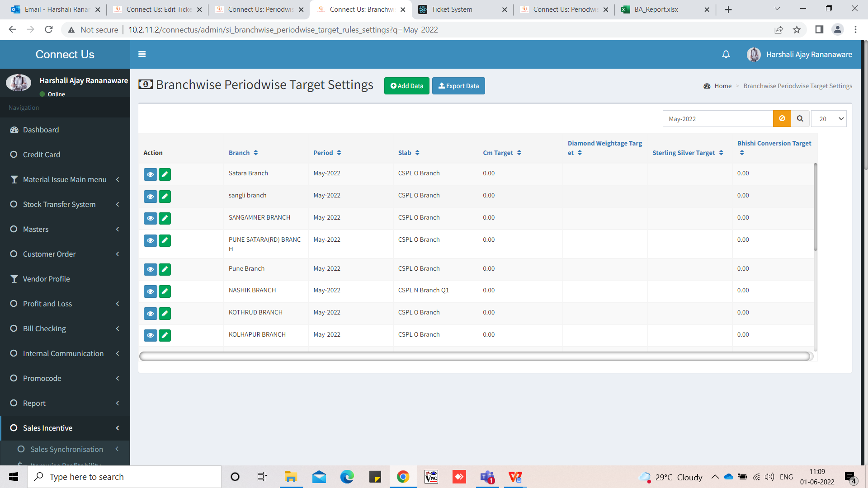Open Chrome three-dot menu
This screenshot has height=488, width=868.
tap(855, 30)
